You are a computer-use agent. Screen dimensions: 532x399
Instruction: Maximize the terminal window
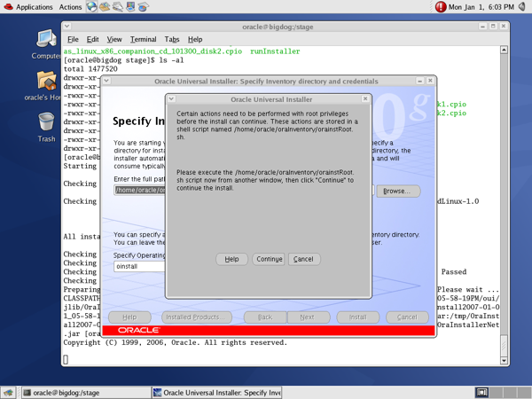pyautogui.click(x=493, y=26)
